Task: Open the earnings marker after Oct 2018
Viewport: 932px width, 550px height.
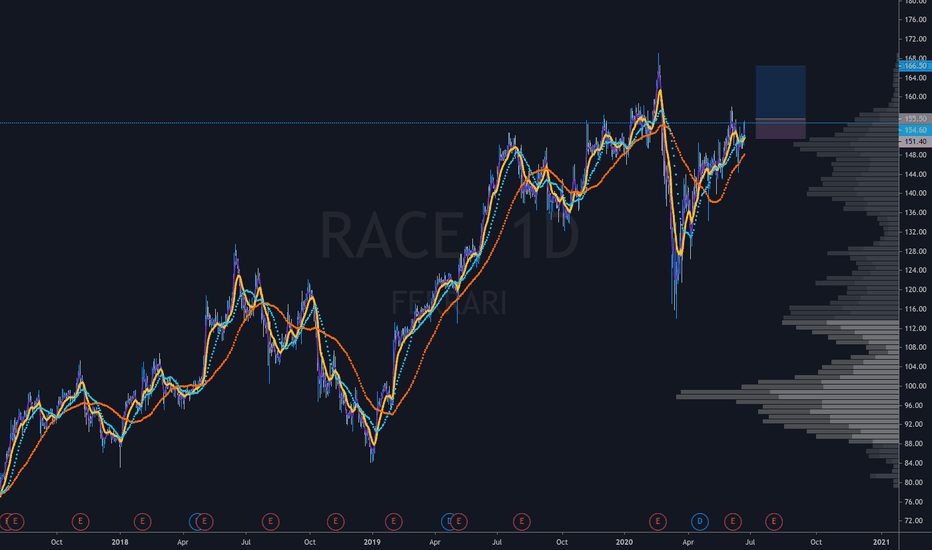Action: (x=335, y=522)
